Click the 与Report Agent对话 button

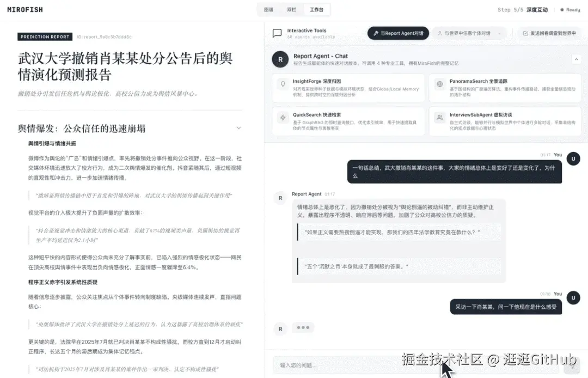[398, 33]
